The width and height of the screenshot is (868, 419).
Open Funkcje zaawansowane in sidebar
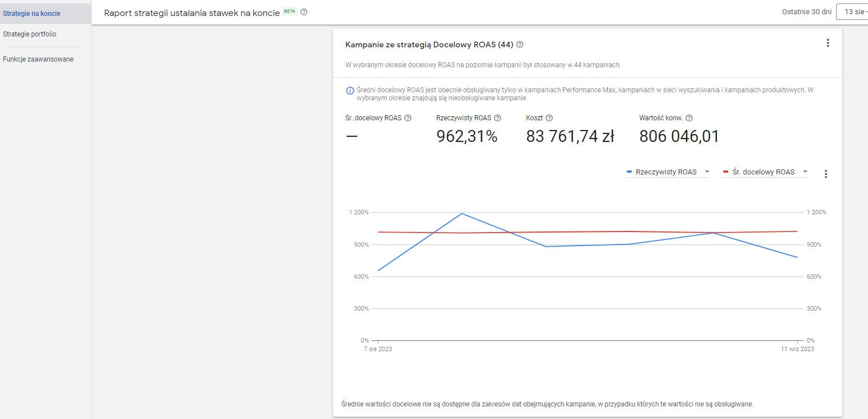pos(38,59)
